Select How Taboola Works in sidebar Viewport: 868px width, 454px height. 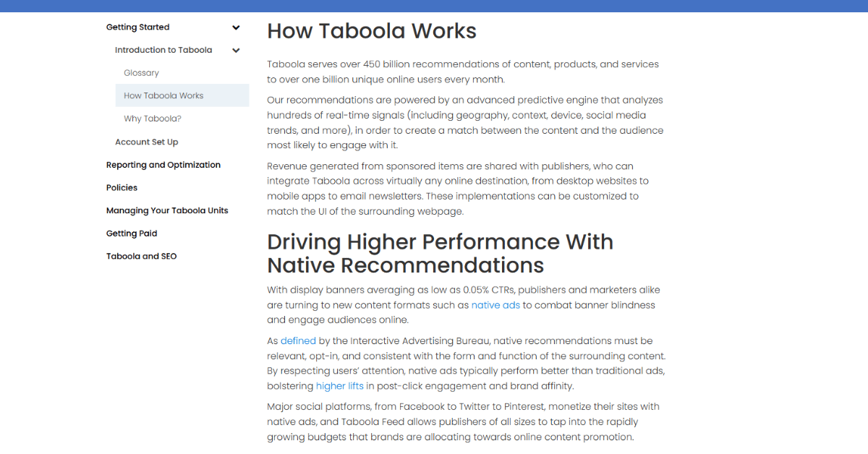(182, 95)
